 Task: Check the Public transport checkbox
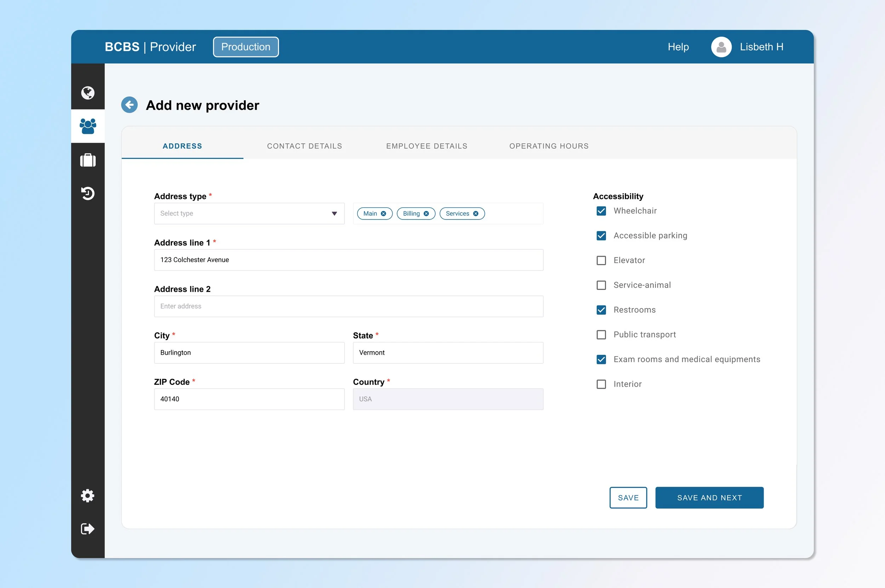[x=601, y=335]
